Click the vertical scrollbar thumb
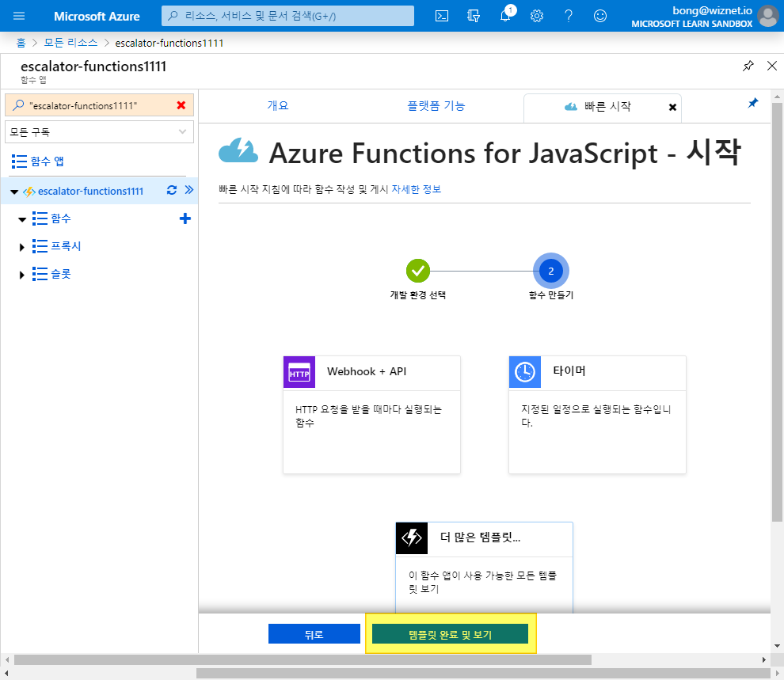The width and height of the screenshot is (784, 680). tap(777, 312)
